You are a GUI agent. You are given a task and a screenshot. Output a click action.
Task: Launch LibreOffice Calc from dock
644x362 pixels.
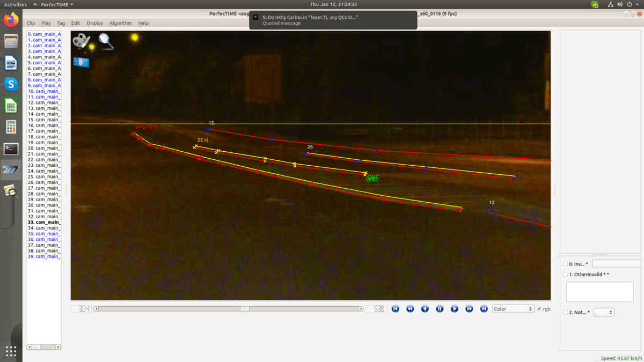click(x=11, y=106)
